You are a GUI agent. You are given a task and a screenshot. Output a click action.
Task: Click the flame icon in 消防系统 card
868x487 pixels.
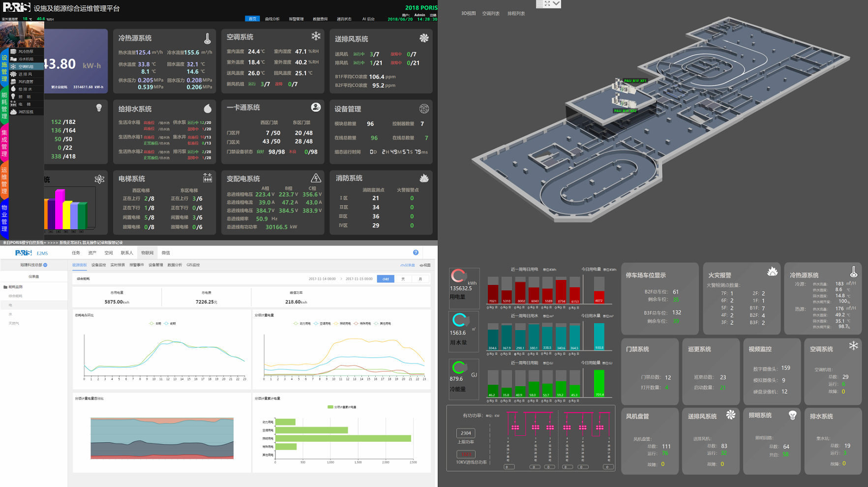(424, 178)
